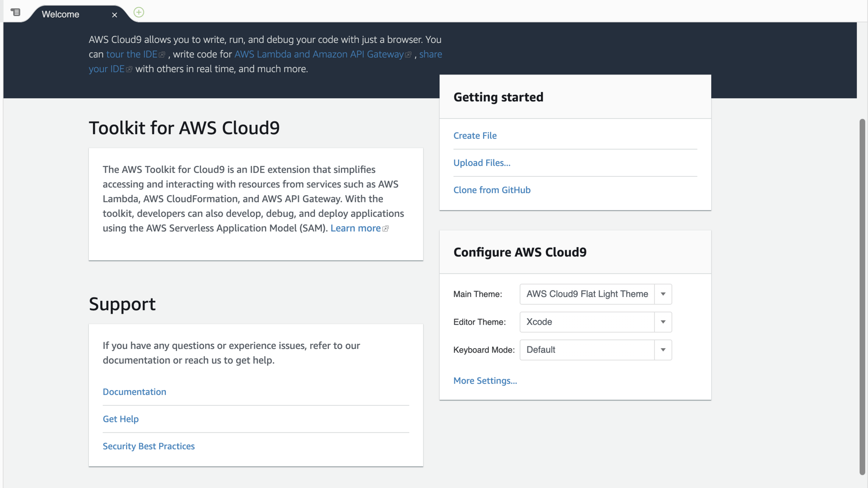This screenshot has width=868, height=488.
Task: Click external link icon beside 'Learn more'
Action: [x=385, y=229]
